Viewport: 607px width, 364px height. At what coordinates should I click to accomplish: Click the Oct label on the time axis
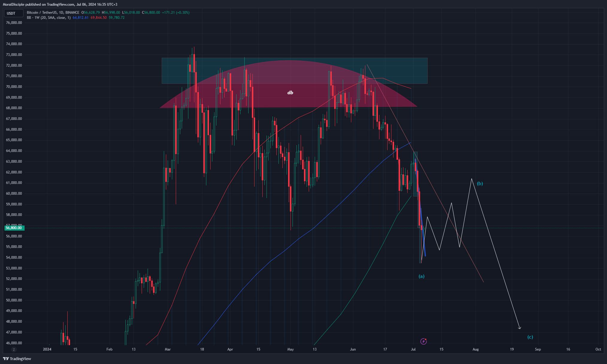598,349
